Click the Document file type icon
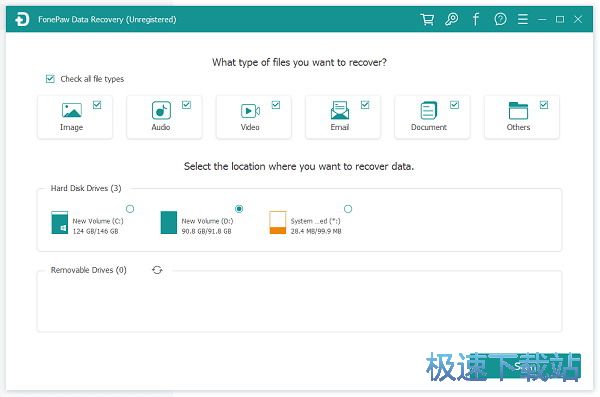This screenshot has height=397, width=600. tap(429, 110)
